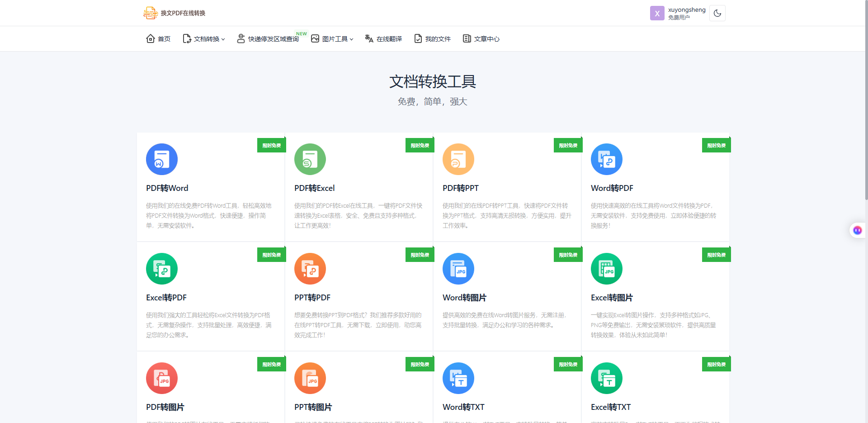This screenshot has height=423, width=868.
Task: Open user avatar X icon
Action: (657, 13)
